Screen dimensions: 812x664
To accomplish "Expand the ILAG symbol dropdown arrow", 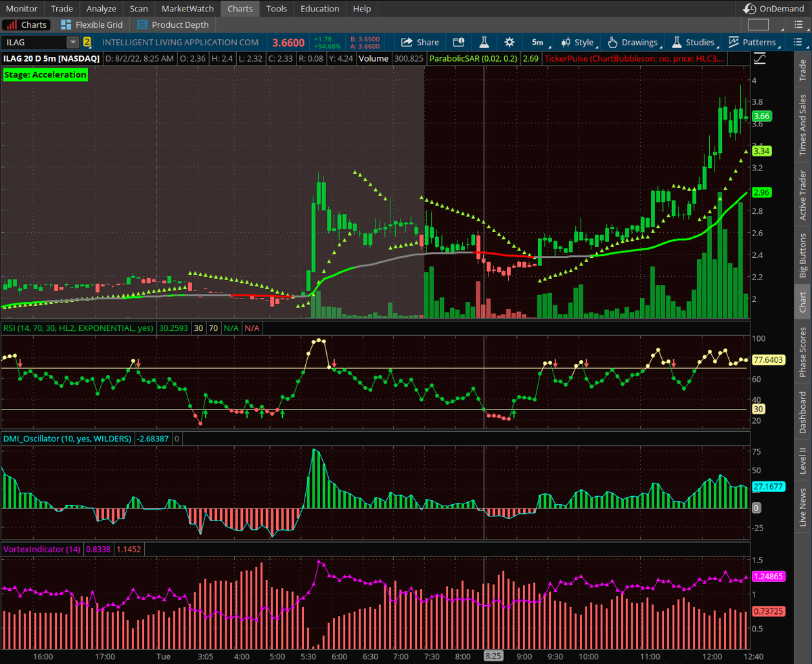I will click(x=72, y=42).
